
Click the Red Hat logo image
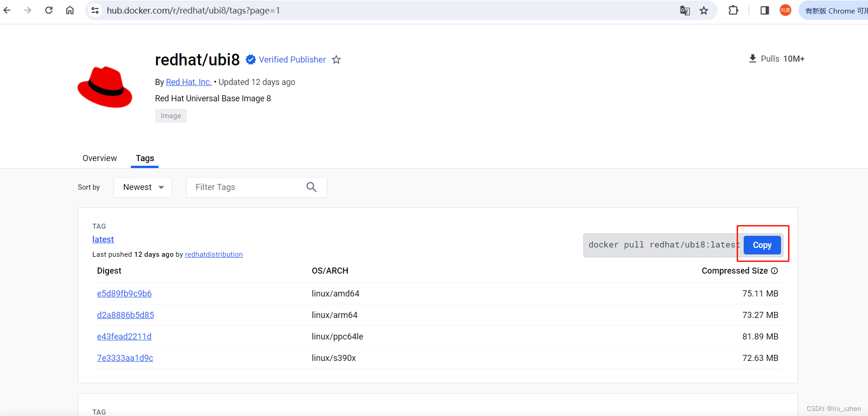tap(105, 87)
